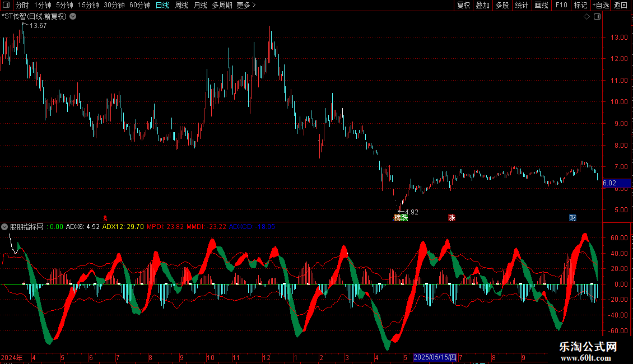Open the 多股 multi-stock view
The height and width of the screenshot is (364, 633).
502,5
